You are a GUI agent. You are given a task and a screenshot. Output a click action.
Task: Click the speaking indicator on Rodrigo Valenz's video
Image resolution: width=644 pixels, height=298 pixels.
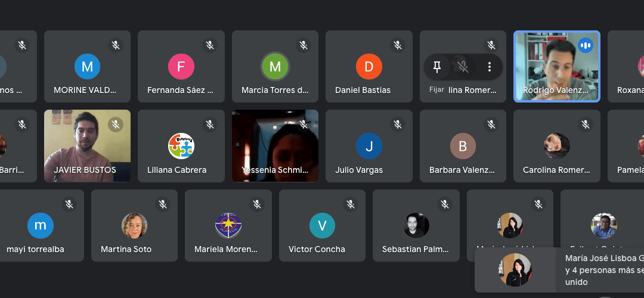(x=586, y=45)
